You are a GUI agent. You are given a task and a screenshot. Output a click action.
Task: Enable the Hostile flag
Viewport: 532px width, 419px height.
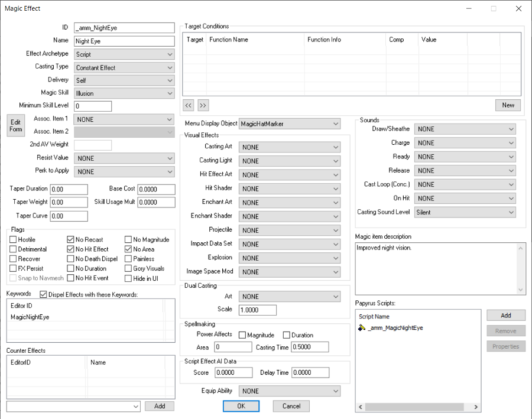coord(13,239)
